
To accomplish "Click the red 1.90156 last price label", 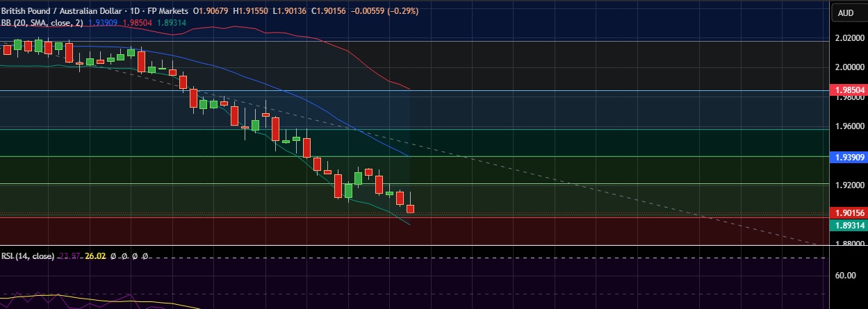I will (849, 213).
